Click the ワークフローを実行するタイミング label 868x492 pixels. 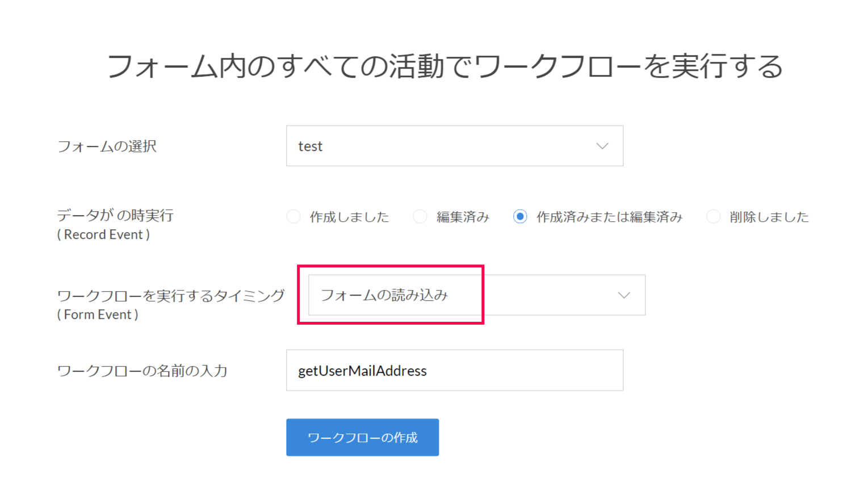171,296
